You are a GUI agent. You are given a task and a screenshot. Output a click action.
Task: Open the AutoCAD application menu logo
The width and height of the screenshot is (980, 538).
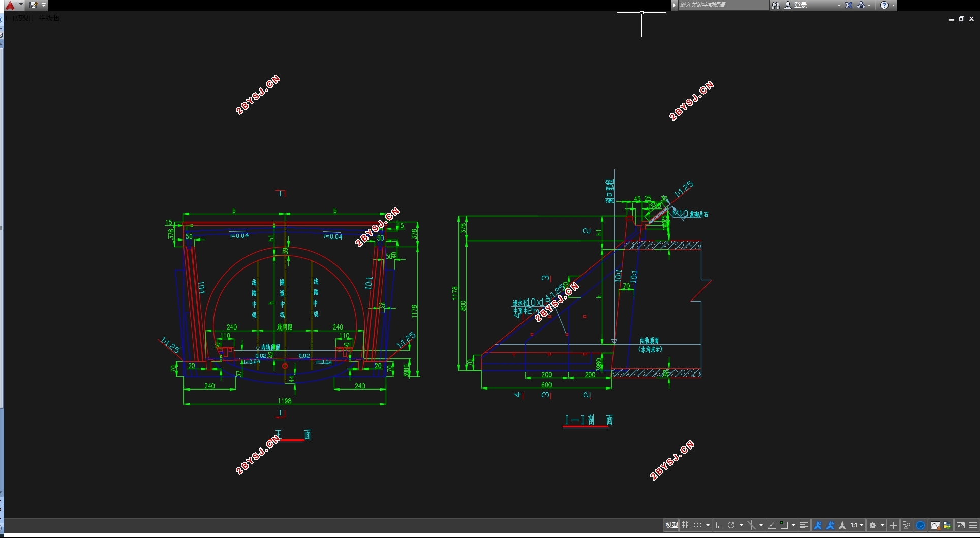click(10, 5)
